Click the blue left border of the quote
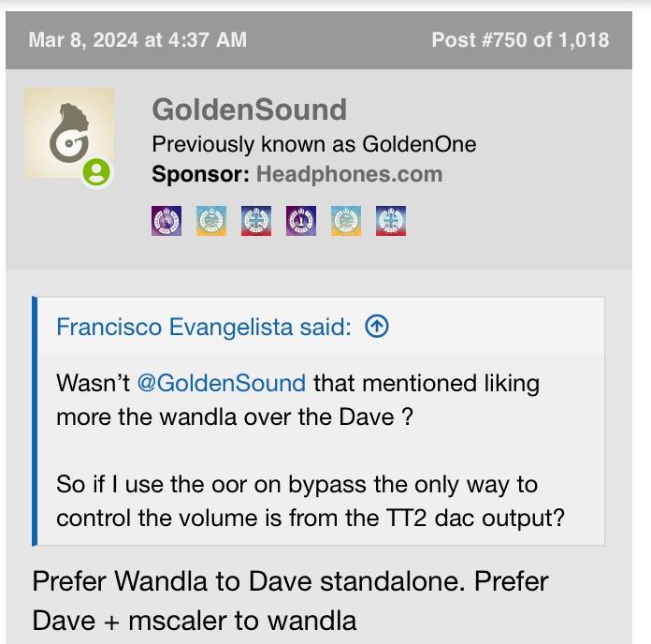 click(x=35, y=421)
